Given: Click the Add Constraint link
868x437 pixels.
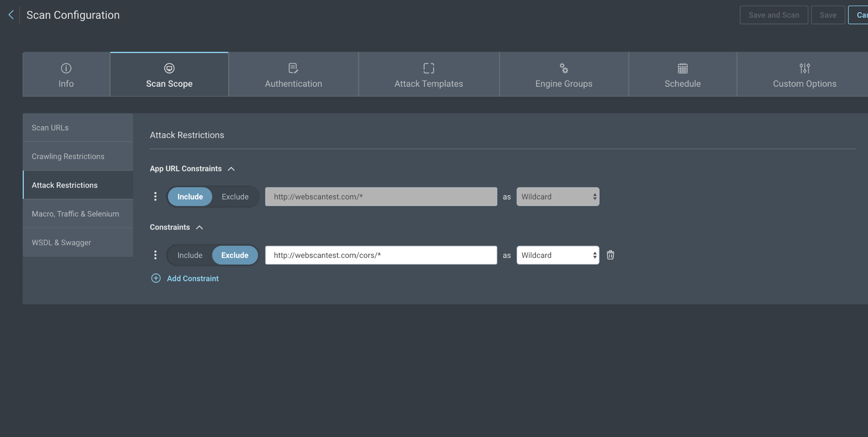Looking at the screenshot, I should [192, 279].
